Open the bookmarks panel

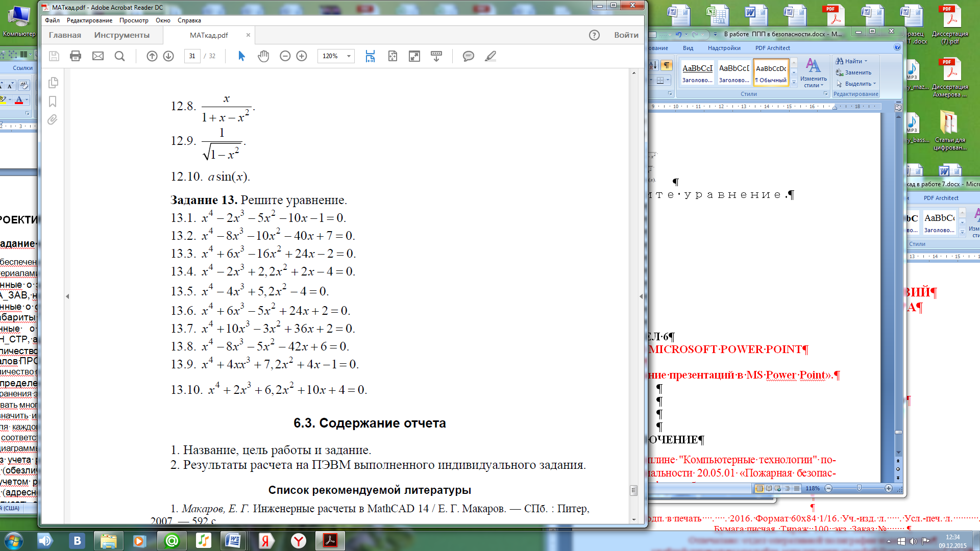pyautogui.click(x=53, y=102)
